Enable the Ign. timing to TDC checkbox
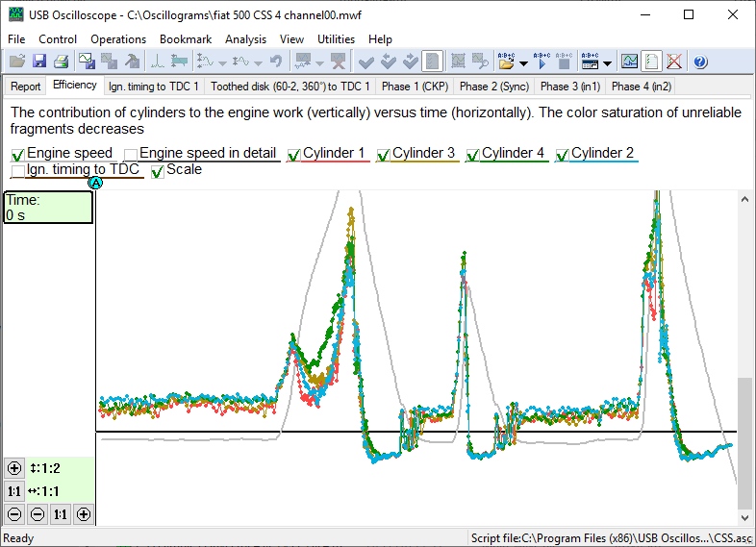Image resolution: width=756 pixels, height=547 pixels. 18,171
